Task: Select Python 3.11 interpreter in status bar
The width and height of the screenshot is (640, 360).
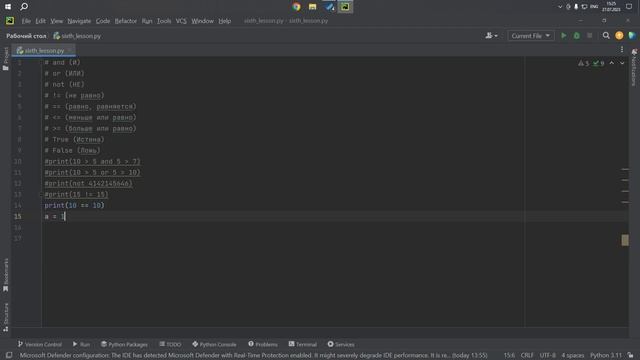Action: click(606, 356)
